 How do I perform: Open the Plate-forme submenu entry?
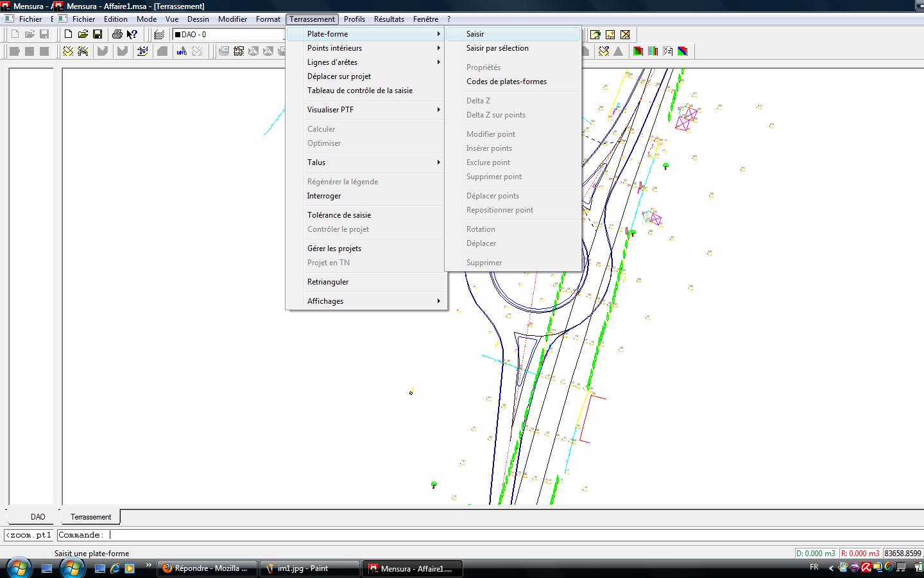[x=367, y=34]
